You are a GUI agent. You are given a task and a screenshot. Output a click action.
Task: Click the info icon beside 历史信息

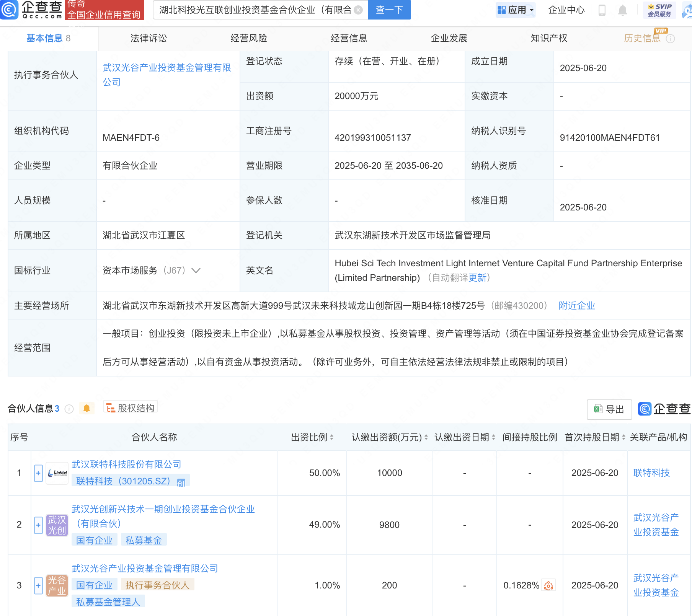tap(670, 39)
